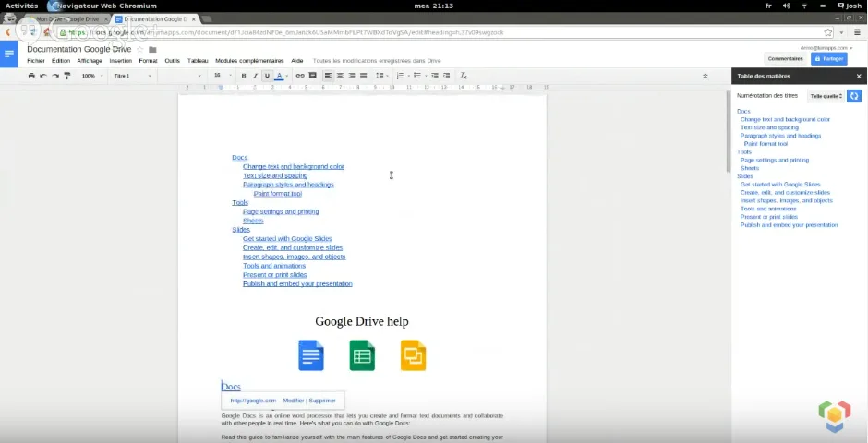868x443 pixels.
Task: Insert a link with the link icon
Action: pos(300,76)
